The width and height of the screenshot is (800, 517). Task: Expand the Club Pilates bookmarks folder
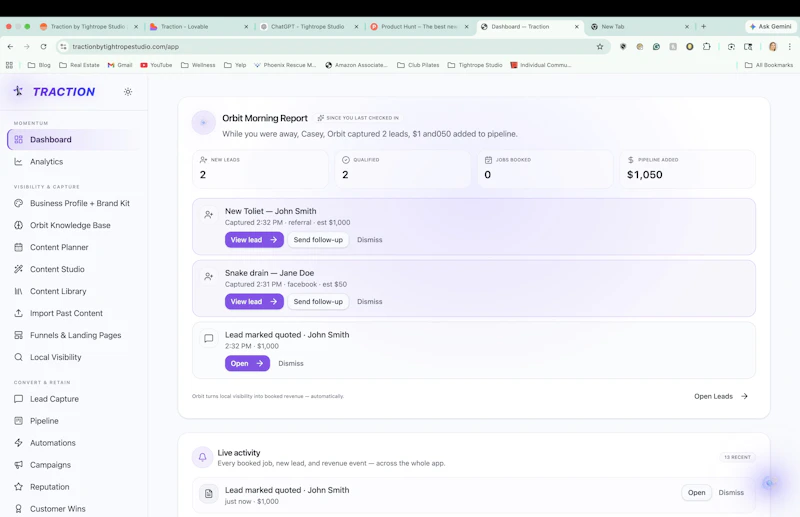point(418,65)
